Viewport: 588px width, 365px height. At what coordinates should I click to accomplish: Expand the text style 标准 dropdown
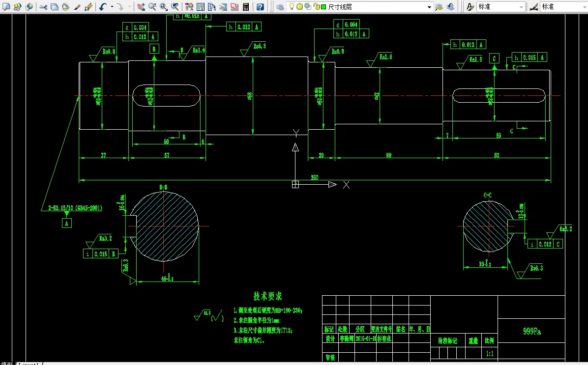pos(521,7)
